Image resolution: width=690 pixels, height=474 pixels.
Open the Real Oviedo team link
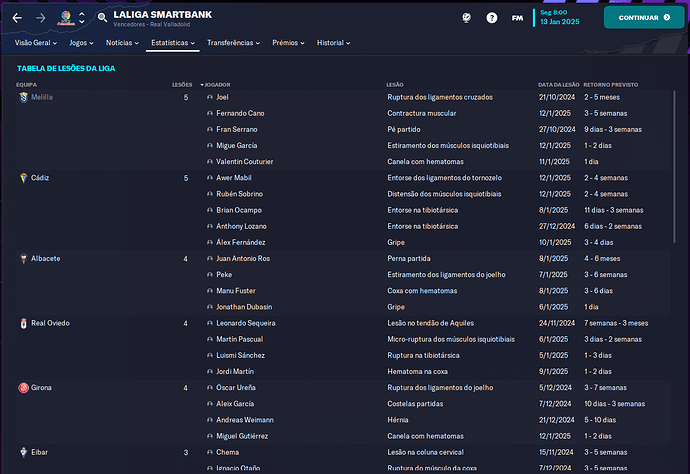[x=51, y=323]
